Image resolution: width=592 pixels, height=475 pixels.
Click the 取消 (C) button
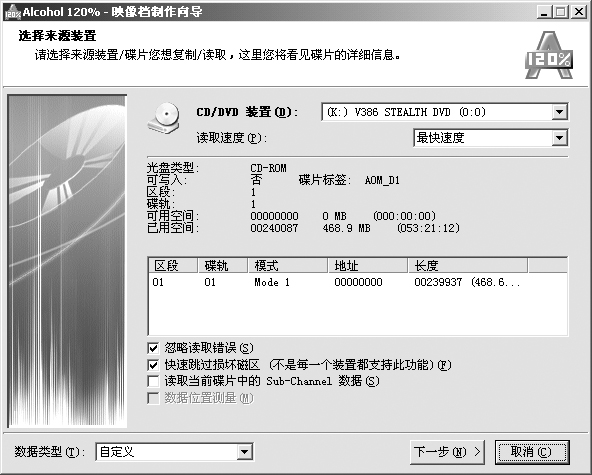532,452
